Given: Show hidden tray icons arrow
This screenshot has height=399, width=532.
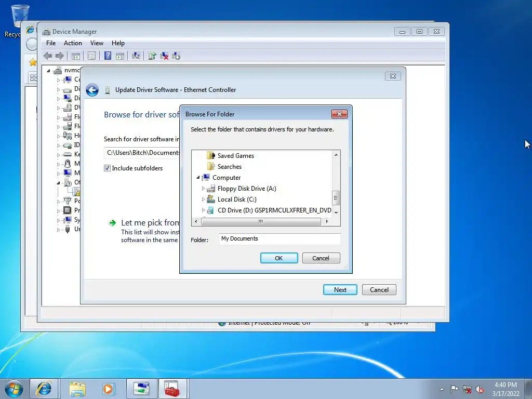Looking at the screenshot, I should [x=442, y=389].
